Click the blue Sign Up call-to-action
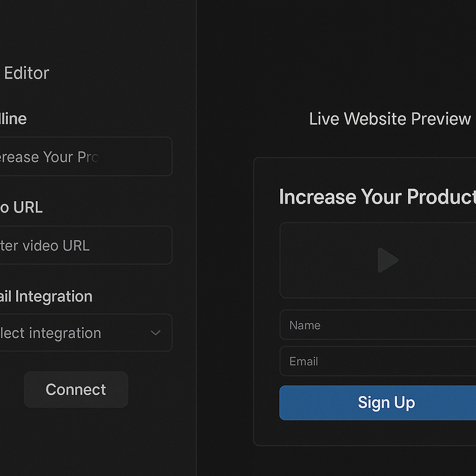 (x=386, y=403)
